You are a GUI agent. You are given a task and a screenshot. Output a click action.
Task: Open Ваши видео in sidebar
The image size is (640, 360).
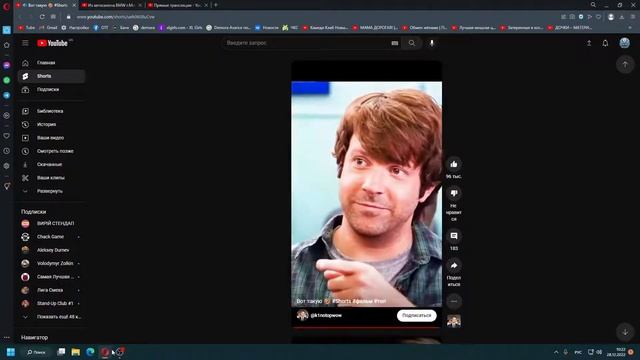(x=51, y=138)
